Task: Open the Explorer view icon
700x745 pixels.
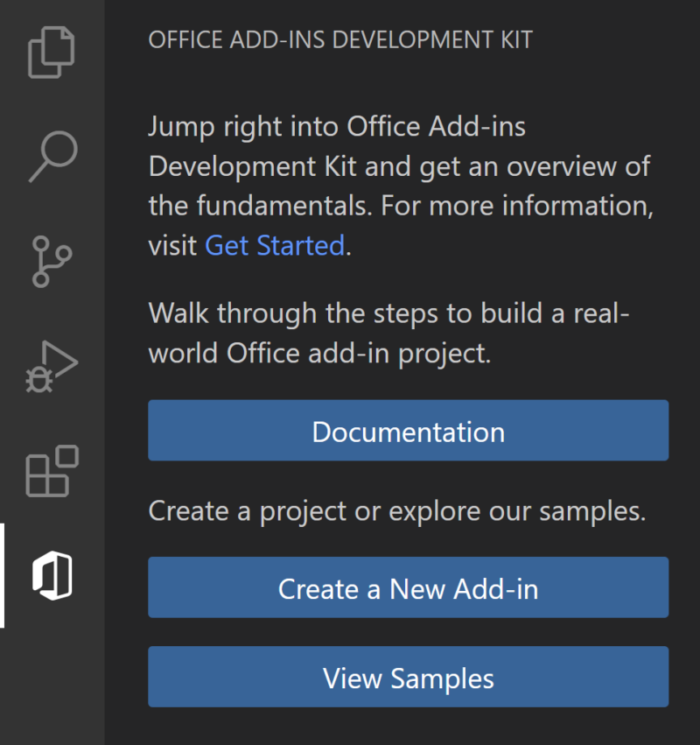Action: [x=50, y=53]
